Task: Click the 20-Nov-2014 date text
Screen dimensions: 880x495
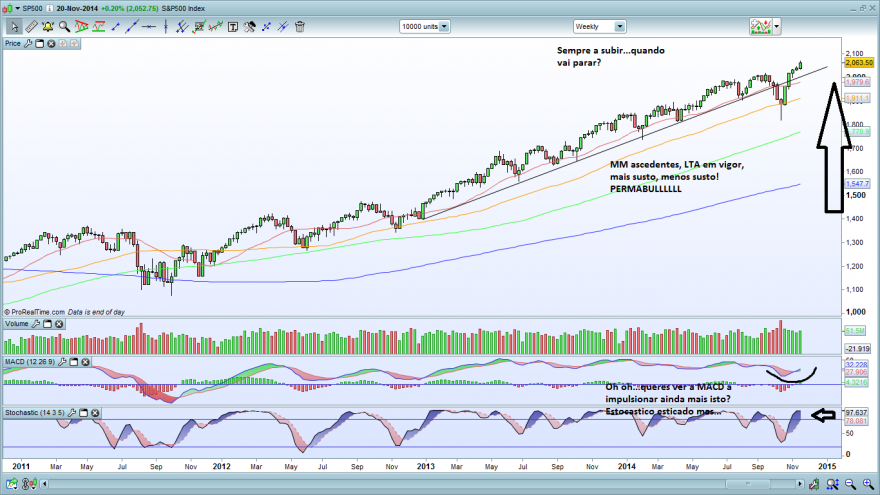Action: click(77, 8)
